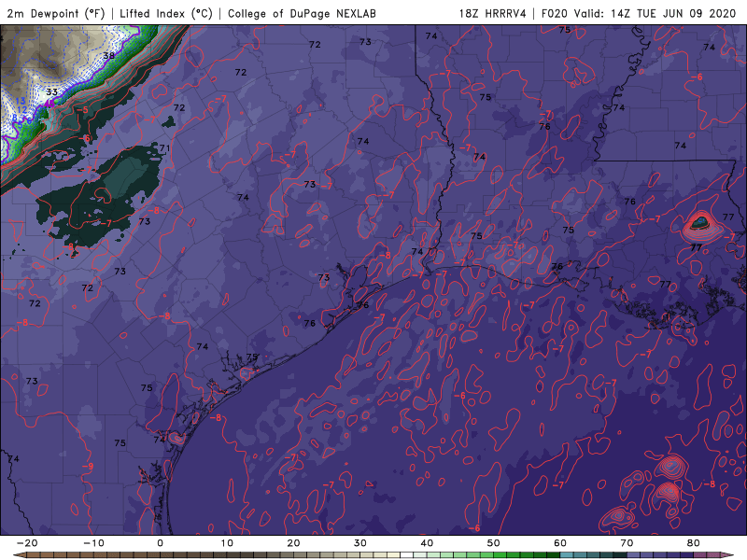Click the dewpoint value 71 on the map
The image size is (747, 560).
click(x=164, y=148)
